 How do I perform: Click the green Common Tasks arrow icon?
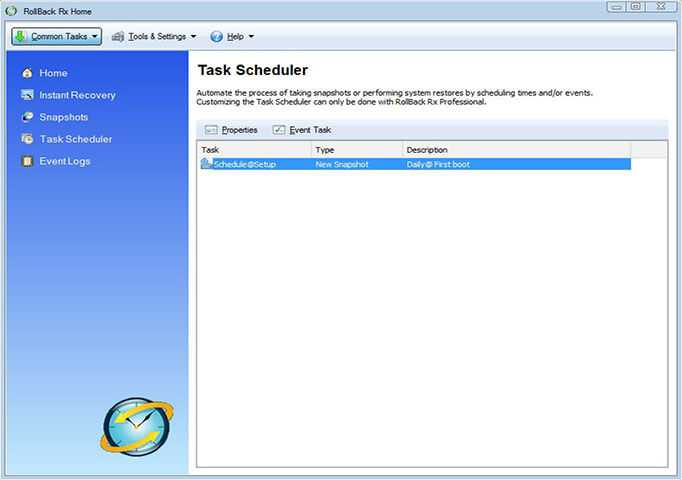tap(20, 37)
